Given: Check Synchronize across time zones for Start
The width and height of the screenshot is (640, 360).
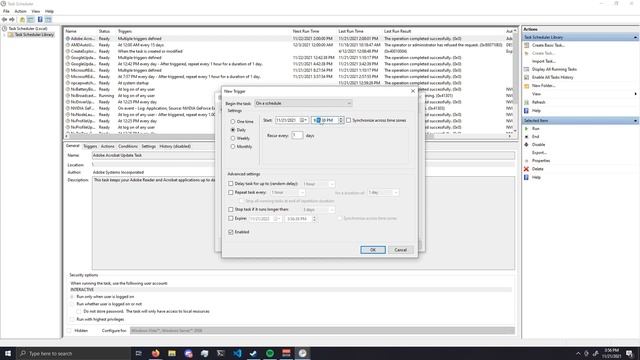Looking at the screenshot, I should [348, 120].
